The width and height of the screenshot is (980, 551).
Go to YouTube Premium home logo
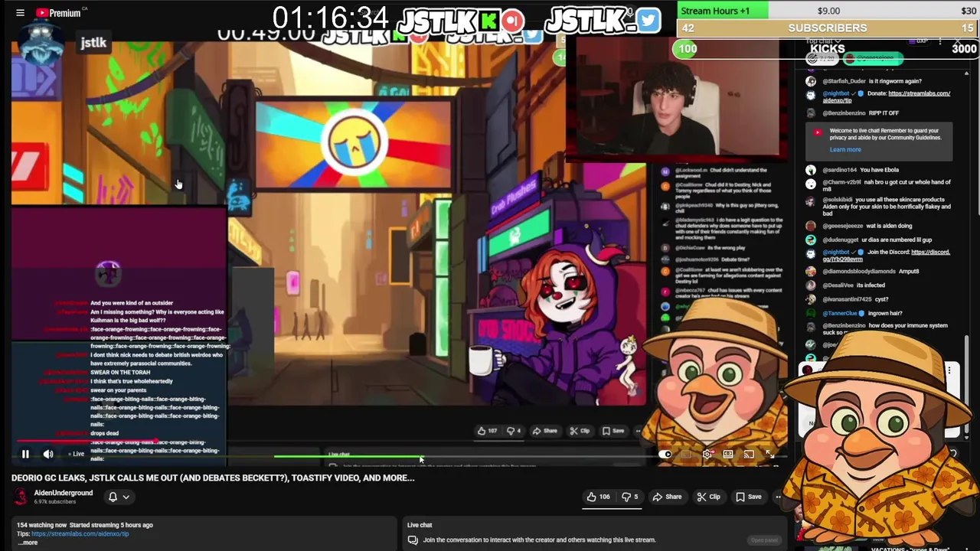tap(58, 13)
